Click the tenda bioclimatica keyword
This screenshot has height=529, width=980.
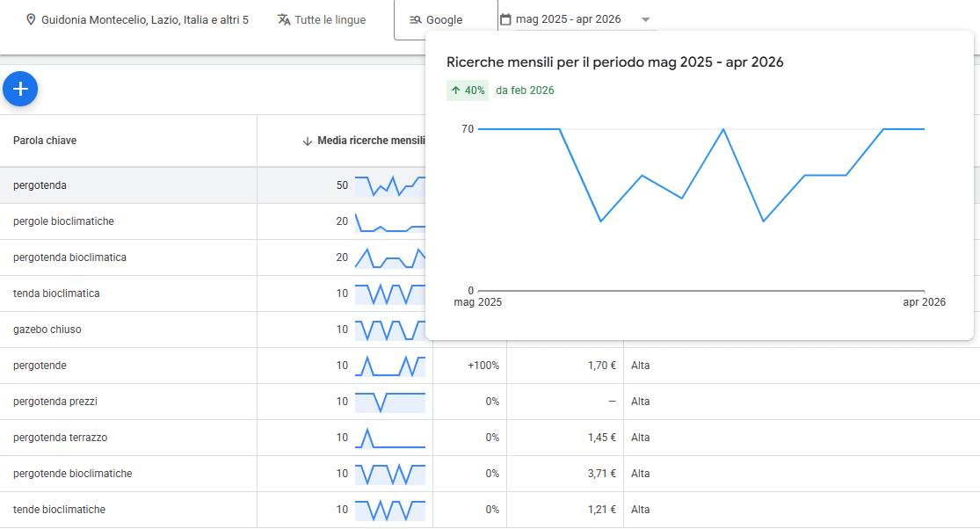[56, 293]
